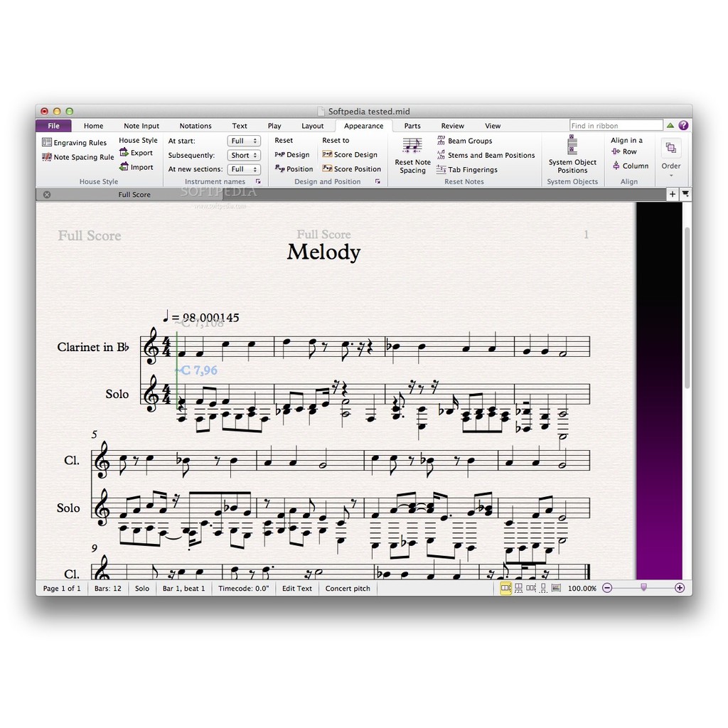The height and width of the screenshot is (728, 728).
Task: Open new tab with plus button
Action: (x=673, y=194)
